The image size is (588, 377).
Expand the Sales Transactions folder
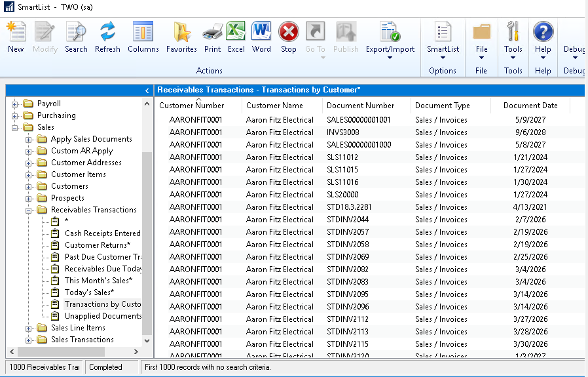[x=28, y=340]
